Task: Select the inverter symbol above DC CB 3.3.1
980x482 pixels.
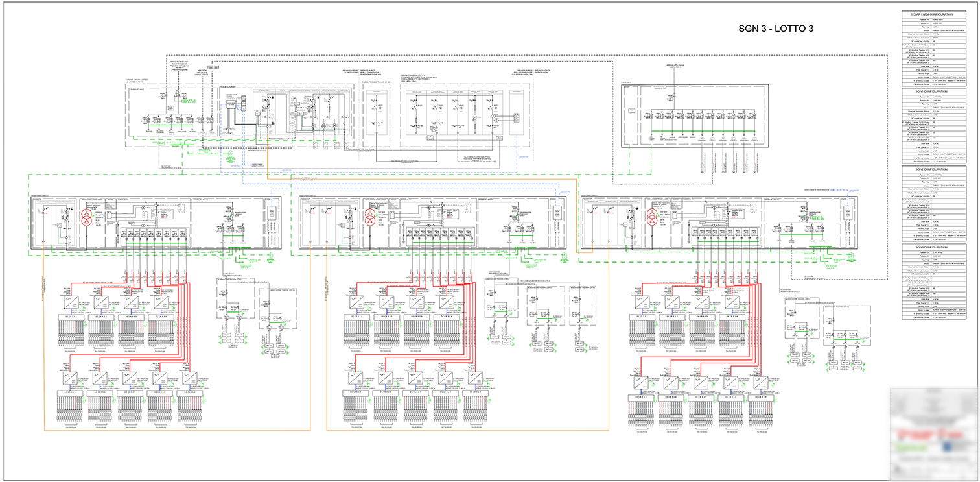Action: click(70, 302)
